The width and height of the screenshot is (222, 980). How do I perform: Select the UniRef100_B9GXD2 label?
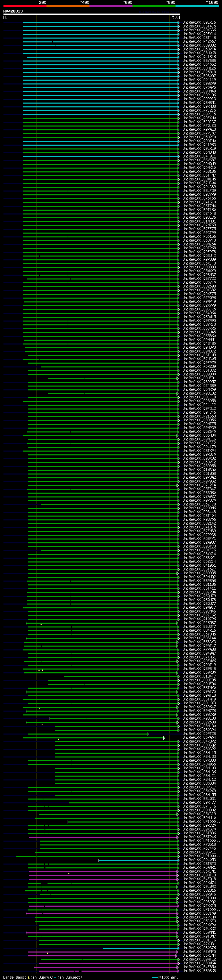click(x=199, y=459)
